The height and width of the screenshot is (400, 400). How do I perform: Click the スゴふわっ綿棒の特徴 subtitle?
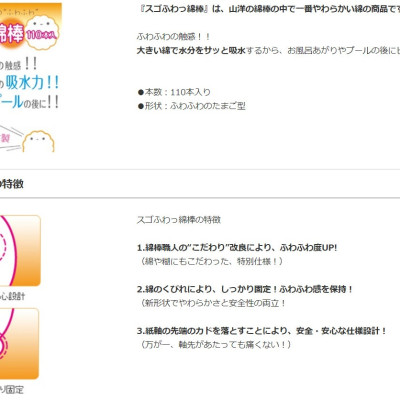(x=179, y=220)
